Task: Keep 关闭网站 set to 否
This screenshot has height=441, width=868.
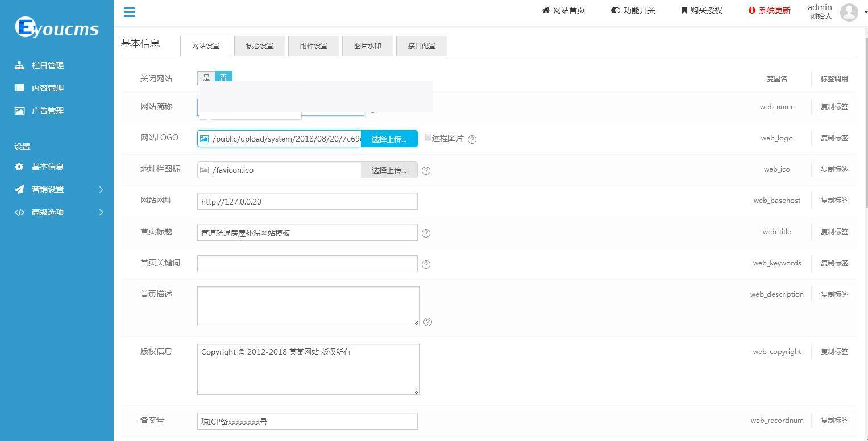Action: (223, 77)
